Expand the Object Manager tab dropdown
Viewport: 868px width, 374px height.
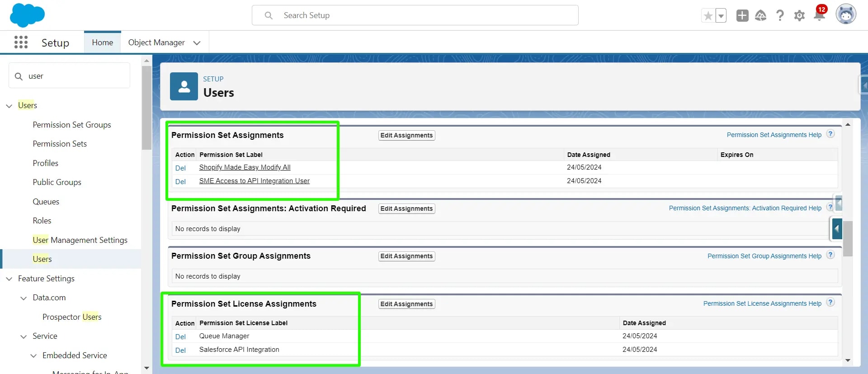197,43
